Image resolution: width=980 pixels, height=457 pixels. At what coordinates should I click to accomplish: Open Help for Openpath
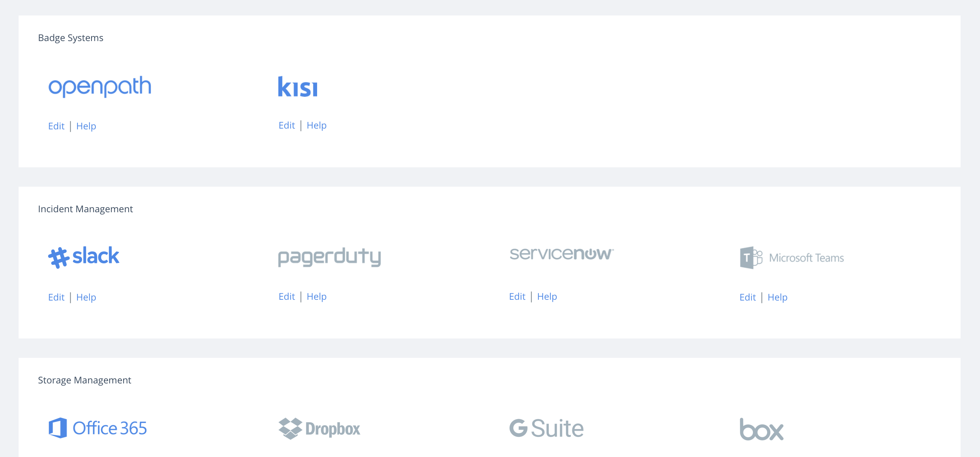[x=86, y=126]
